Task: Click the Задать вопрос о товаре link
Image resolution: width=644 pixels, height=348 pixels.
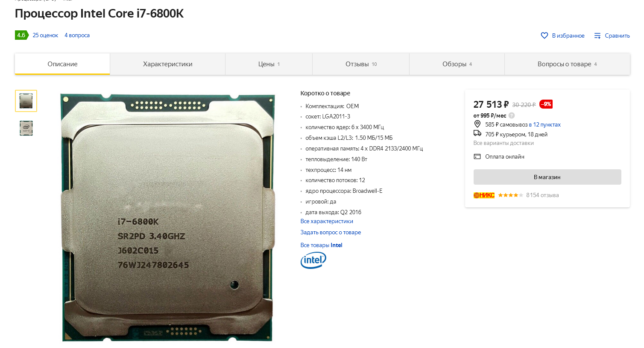Action: click(331, 233)
